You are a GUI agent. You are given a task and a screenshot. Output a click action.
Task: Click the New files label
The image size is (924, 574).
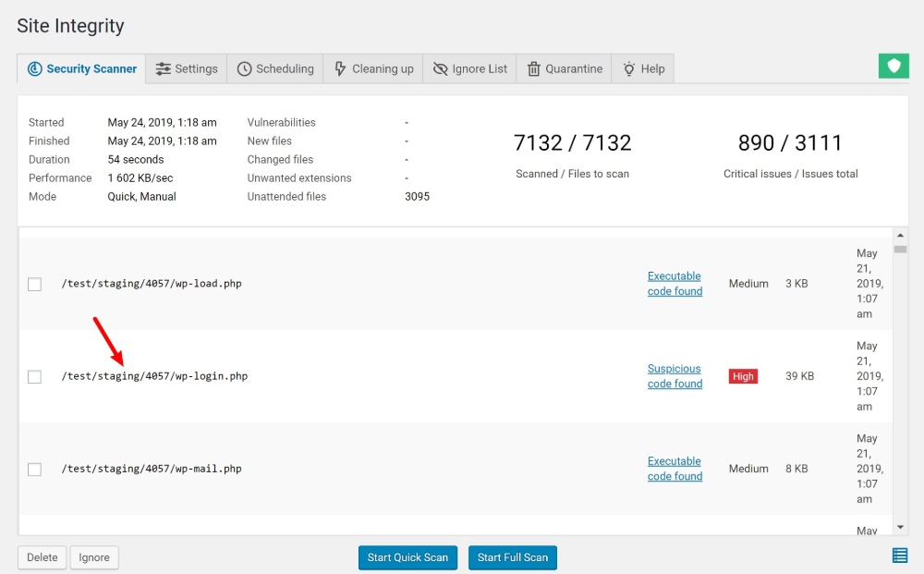[x=269, y=140]
